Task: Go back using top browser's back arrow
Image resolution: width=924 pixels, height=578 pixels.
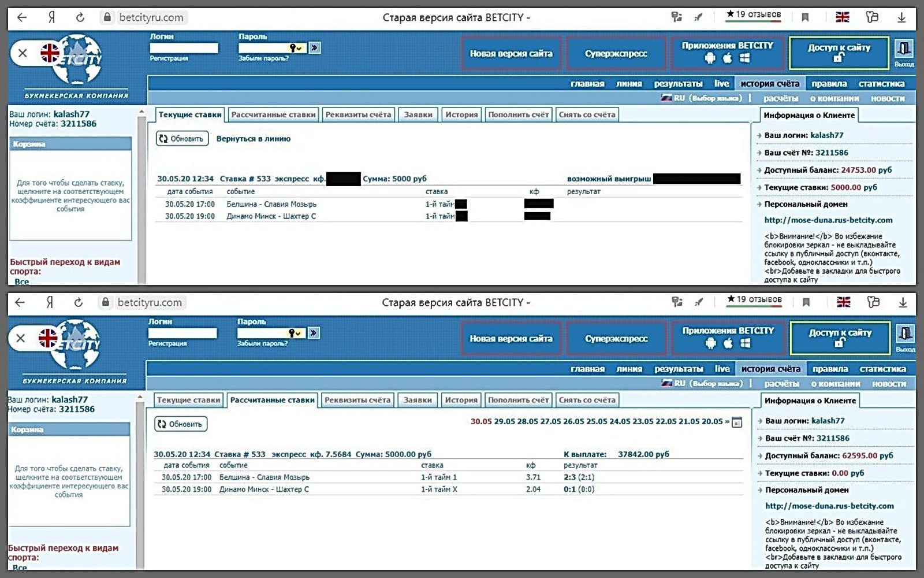Action: tap(22, 17)
